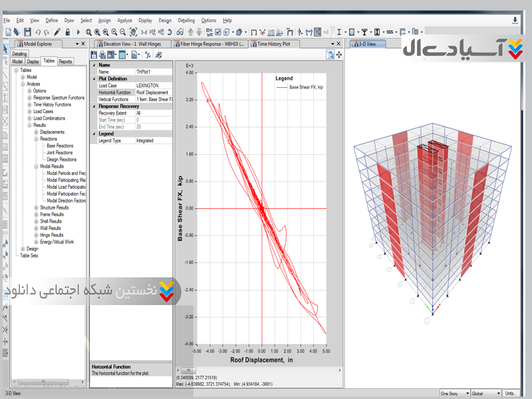Collapse the Plot Definition section
The height and width of the screenshot is (399, 532).
pyautogui.click(x=94, y=78)
